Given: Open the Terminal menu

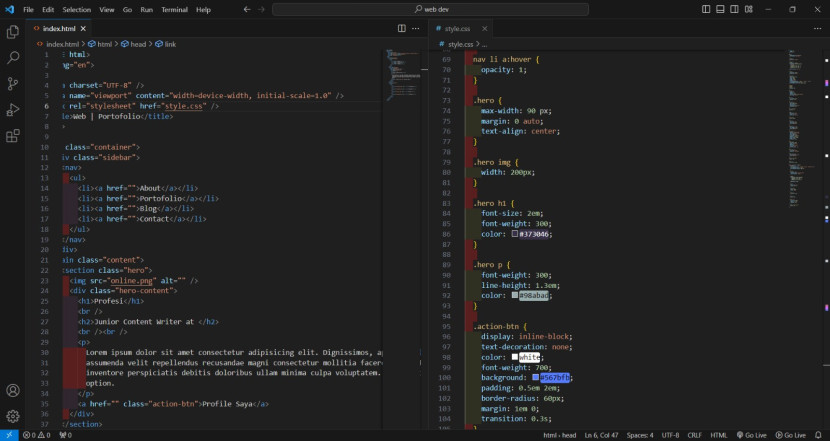Looking at the screenshot, I should [x=174, y=9].
